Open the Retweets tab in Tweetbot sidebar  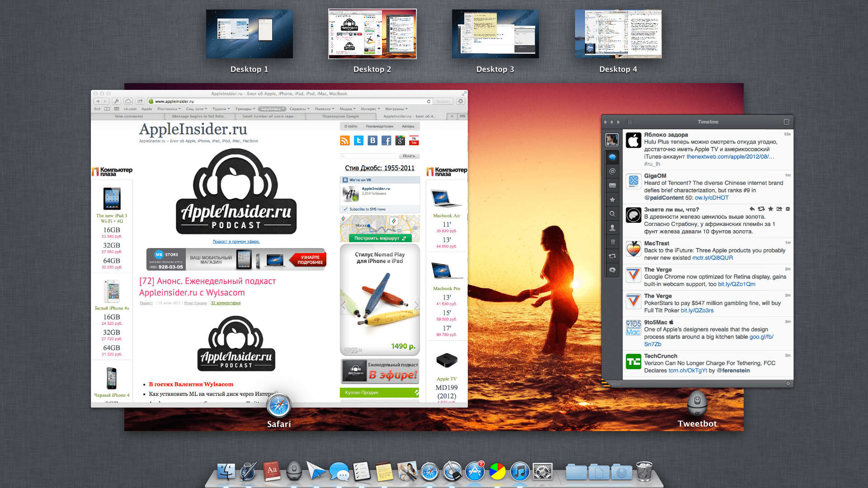(x=612, y=256)
